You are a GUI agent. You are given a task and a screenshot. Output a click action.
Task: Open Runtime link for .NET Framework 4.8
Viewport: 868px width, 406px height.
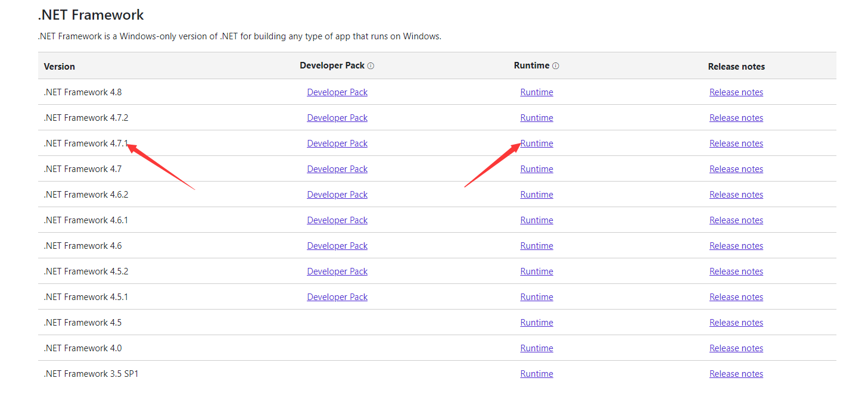pos(537,92)
